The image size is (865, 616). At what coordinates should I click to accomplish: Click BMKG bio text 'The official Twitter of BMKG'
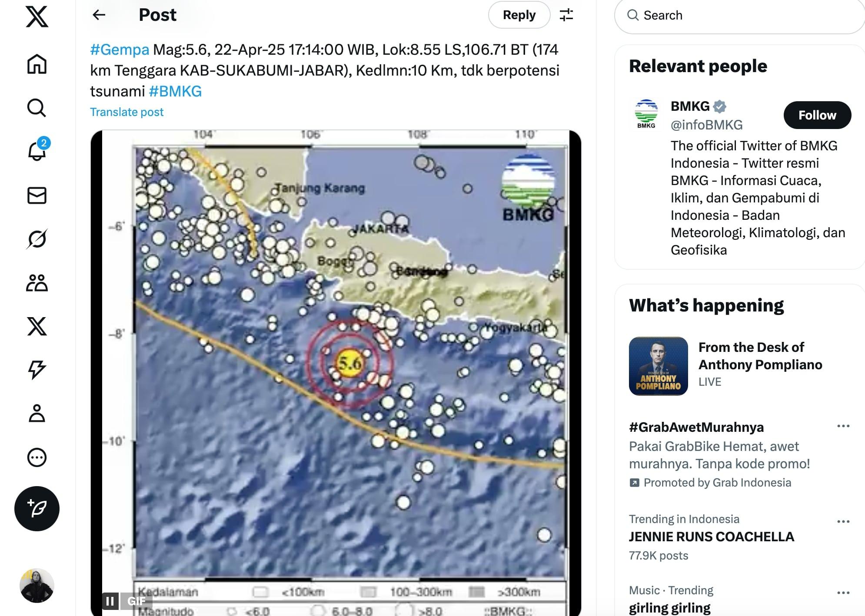tap(754, 146)
